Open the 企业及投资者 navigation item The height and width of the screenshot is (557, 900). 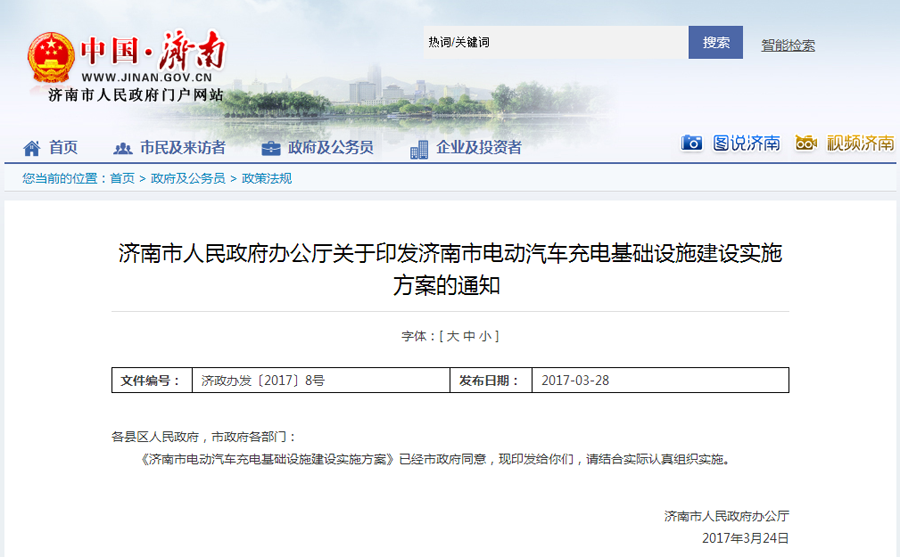(479, 148)
